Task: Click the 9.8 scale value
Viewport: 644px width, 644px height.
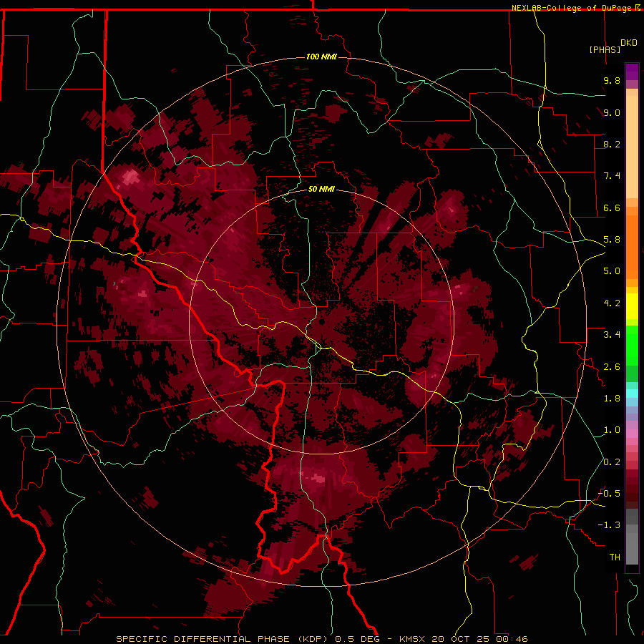Action: 612,80
